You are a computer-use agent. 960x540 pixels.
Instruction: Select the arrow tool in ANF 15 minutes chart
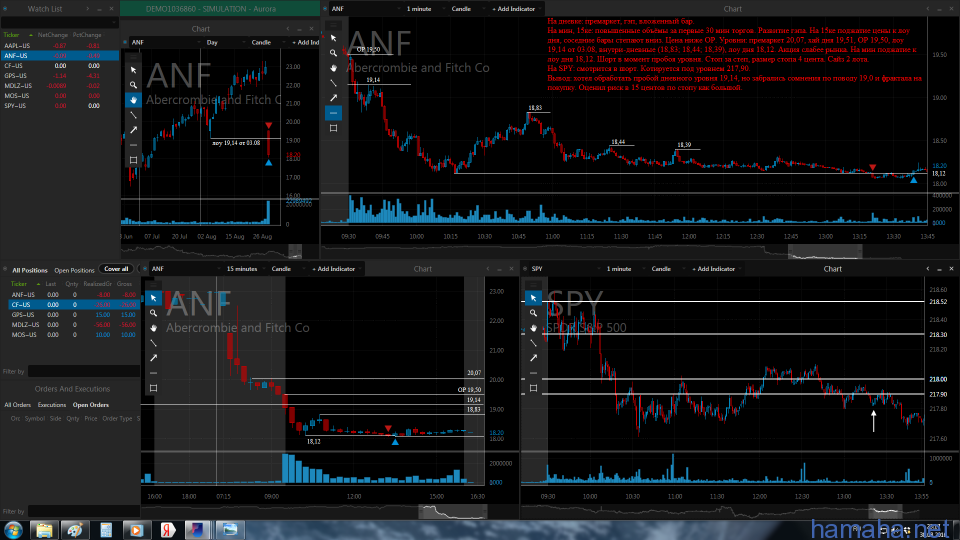[x=153, y=358]
